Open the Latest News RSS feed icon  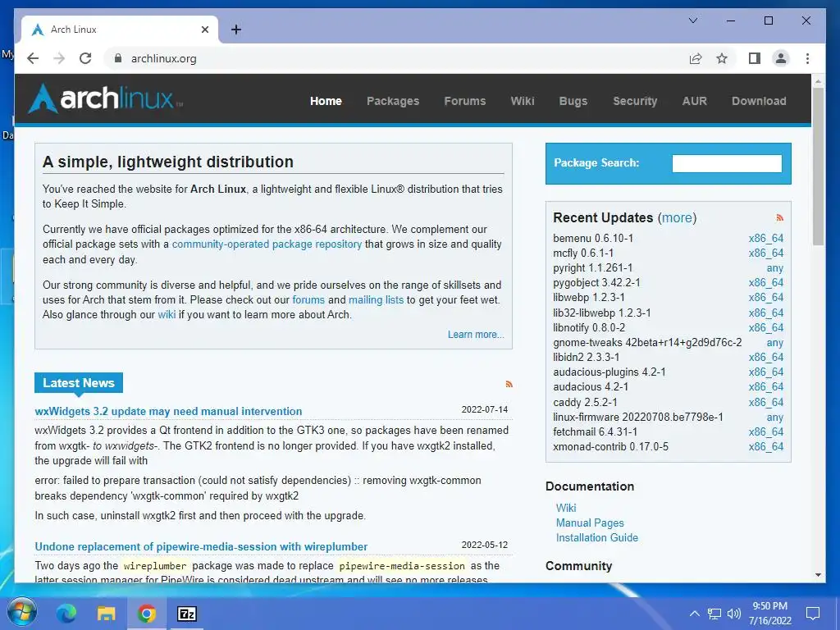(x=509, y=384)
